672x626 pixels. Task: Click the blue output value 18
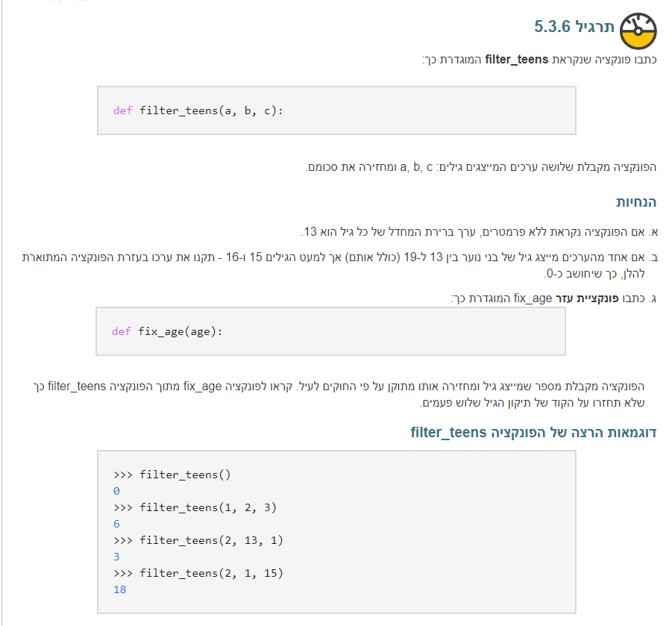pos(119,589)
